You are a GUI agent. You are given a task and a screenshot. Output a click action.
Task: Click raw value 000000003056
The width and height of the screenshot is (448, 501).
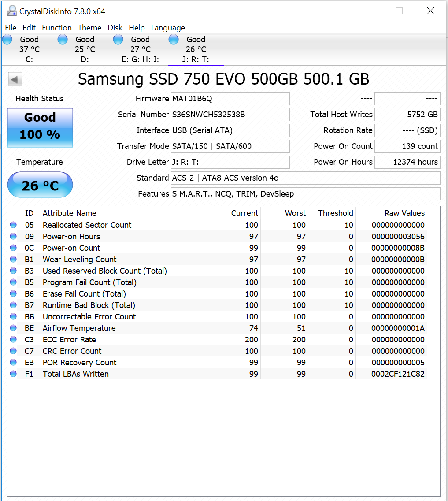click(x=398, y=237)
